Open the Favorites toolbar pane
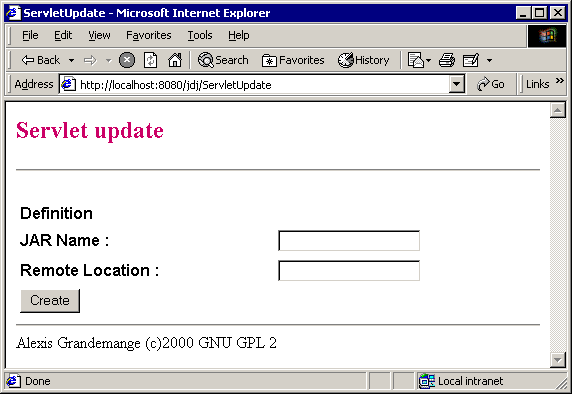This screenshot has height=394, width=572. click(293, 60)
